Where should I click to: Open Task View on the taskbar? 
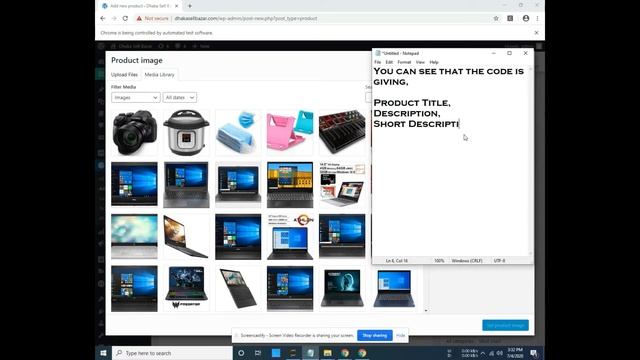pos(258,353)
